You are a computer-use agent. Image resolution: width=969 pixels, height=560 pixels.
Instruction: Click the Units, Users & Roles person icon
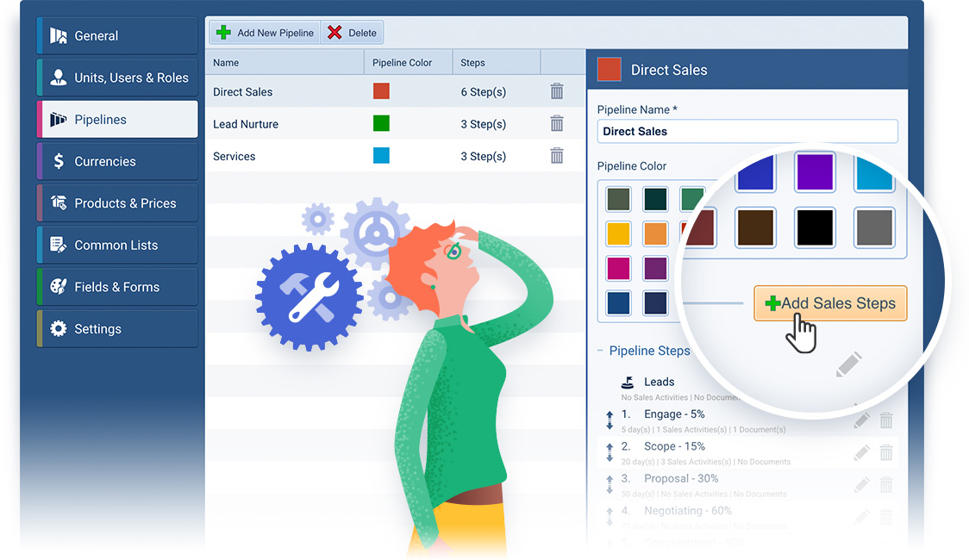tap(59, 77)
